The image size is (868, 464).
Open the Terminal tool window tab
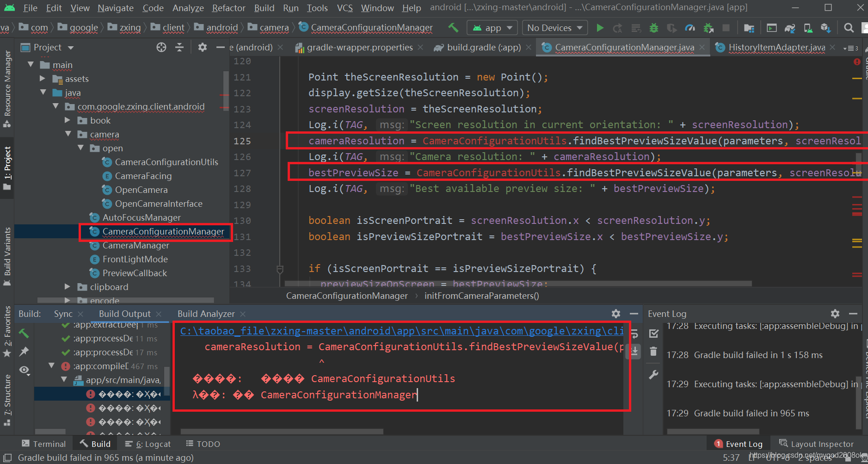44,444
